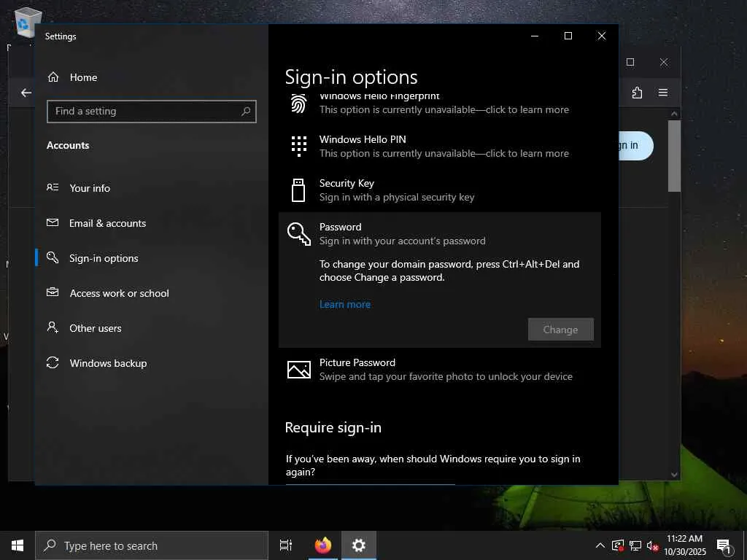This screenshot has height=560, width=747.
Task: Open Firefox extensions puzzle icon
Action: tap(637, 93)
